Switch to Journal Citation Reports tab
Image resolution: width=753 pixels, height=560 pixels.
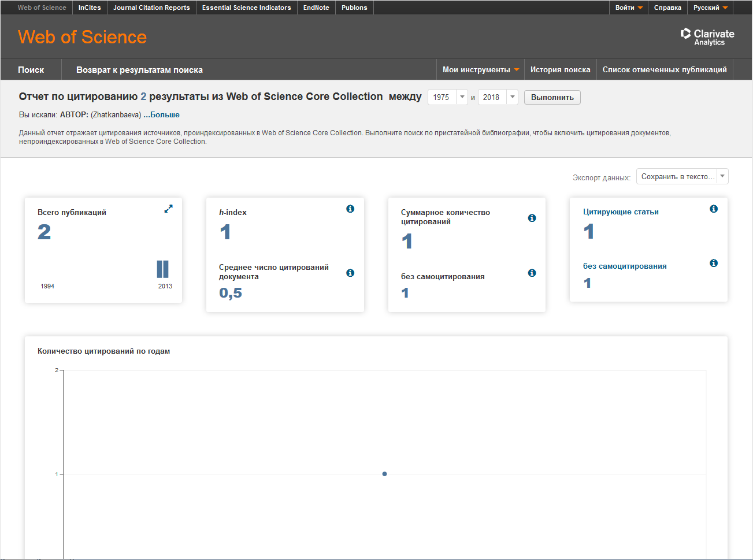151,8
